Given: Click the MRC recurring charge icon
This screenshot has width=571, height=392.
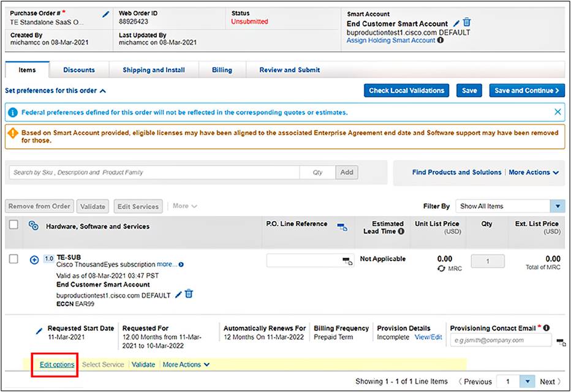Looking at the screenshot, I should click(x=441, y=268).
